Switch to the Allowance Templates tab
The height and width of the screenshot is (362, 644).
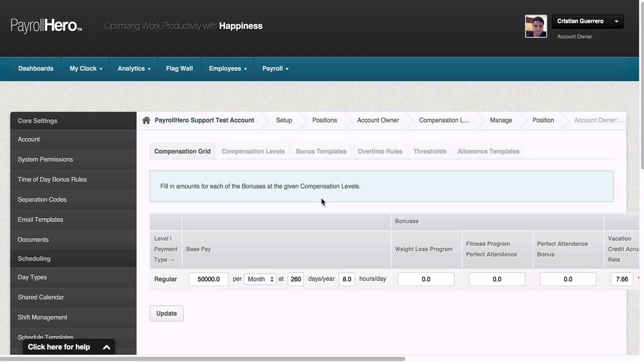click(x=488, y=151)
